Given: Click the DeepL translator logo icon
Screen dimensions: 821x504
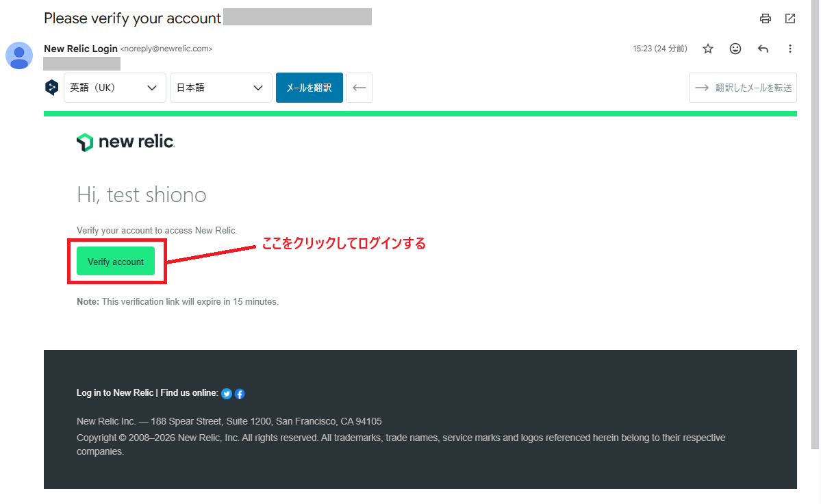Looking at the screenshot, I should coord(51,88).
